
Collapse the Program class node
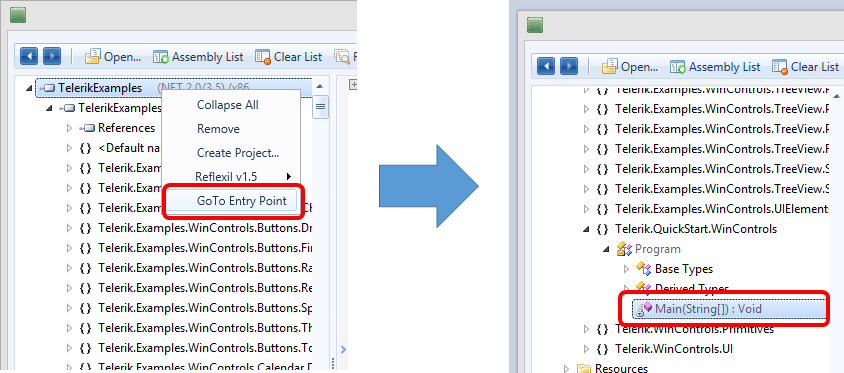click(x=606, y=249)
